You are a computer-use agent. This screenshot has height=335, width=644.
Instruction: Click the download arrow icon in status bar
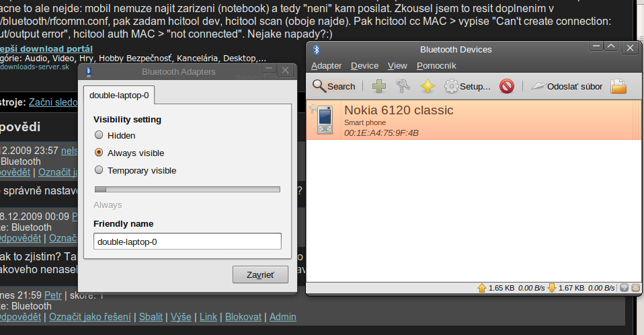point(552,288)
